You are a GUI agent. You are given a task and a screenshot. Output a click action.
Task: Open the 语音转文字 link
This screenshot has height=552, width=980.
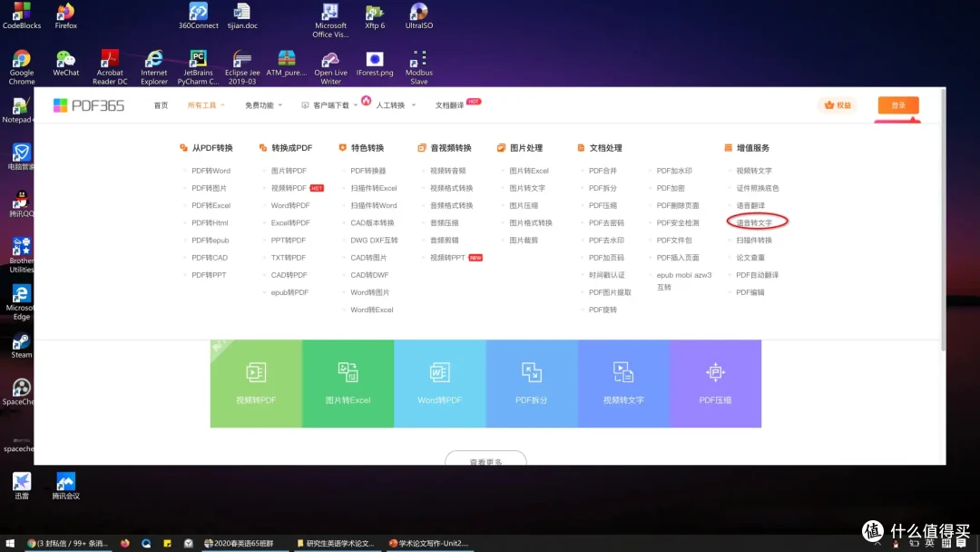[754, 223]
